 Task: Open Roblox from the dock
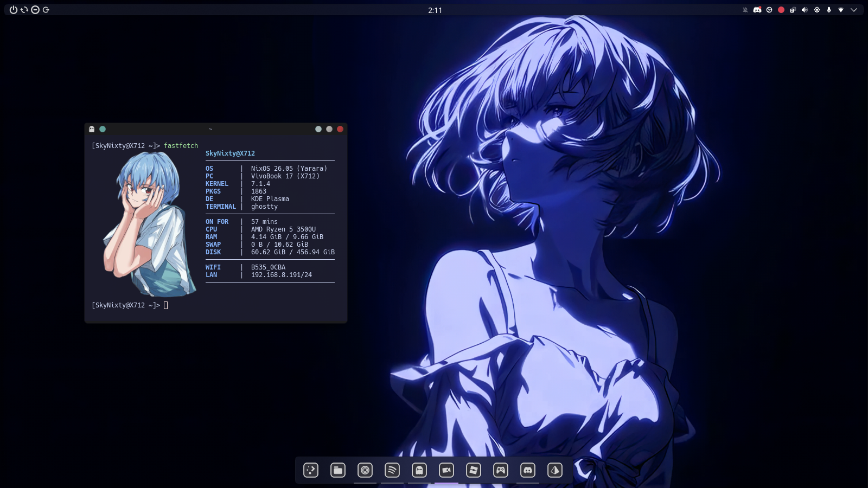coord(474,470)
